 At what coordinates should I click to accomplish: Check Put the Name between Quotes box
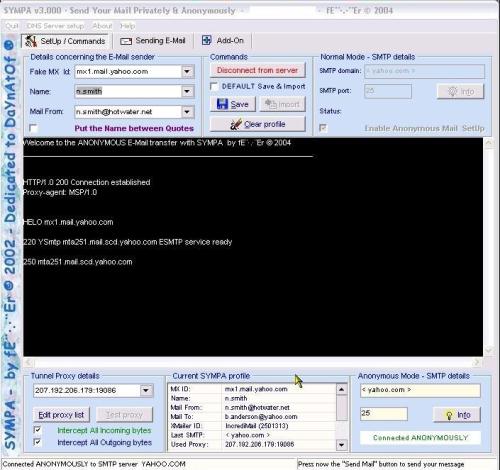(33, 128)
